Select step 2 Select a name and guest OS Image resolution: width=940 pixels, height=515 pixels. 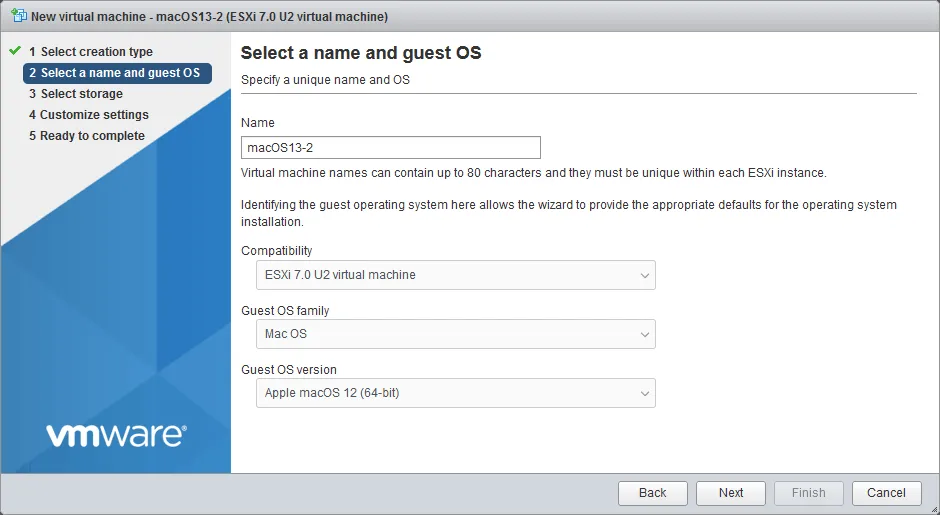(x=114, y=73)
